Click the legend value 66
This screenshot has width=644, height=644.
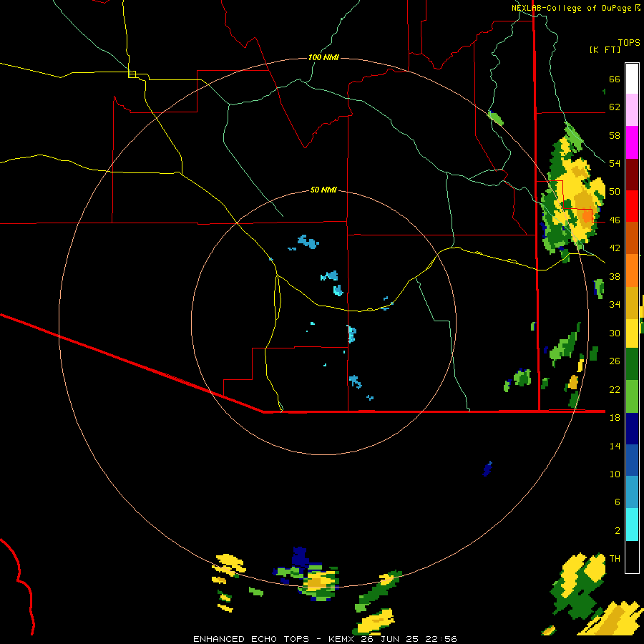[x=615, y=79]
